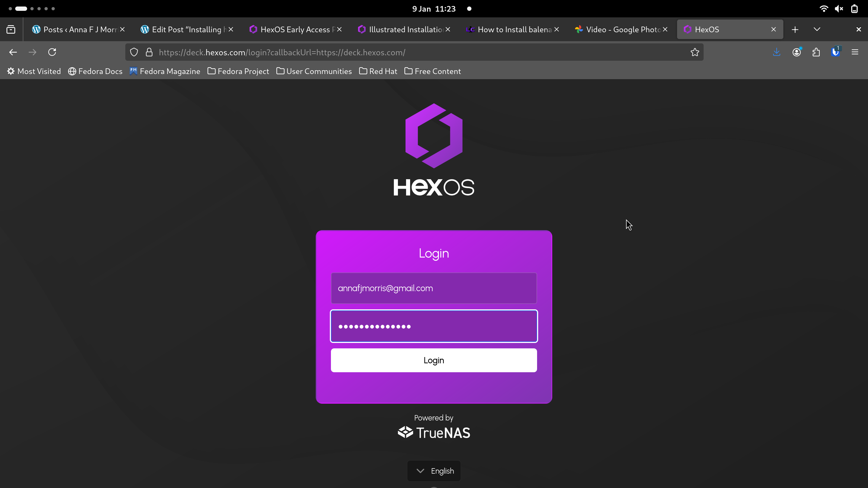Screen dimensions: 868x488
Task: Open the Extensions puzzle icon
Action: (x=816, y=52)
